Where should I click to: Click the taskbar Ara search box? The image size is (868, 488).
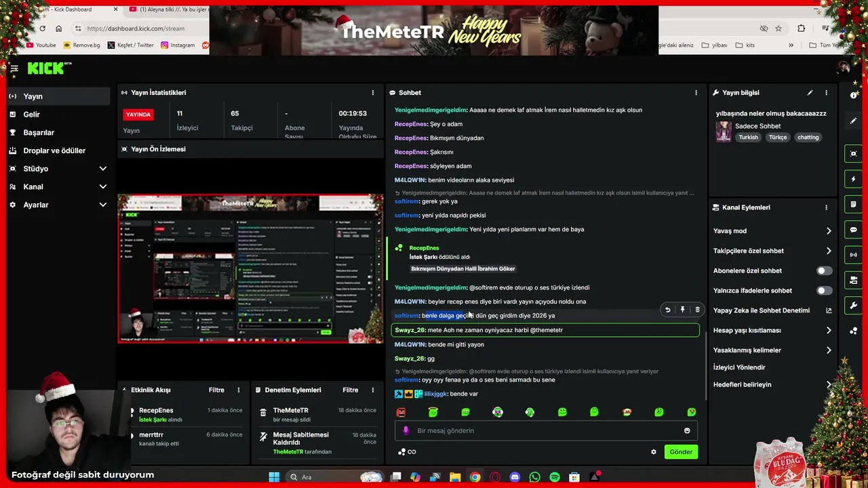335,477
